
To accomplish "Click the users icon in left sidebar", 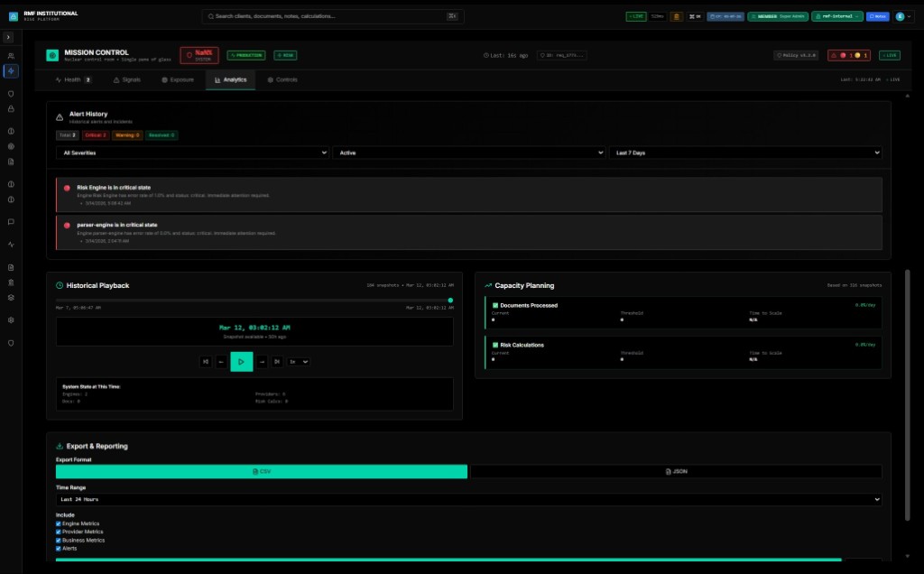I will point(11,56).
